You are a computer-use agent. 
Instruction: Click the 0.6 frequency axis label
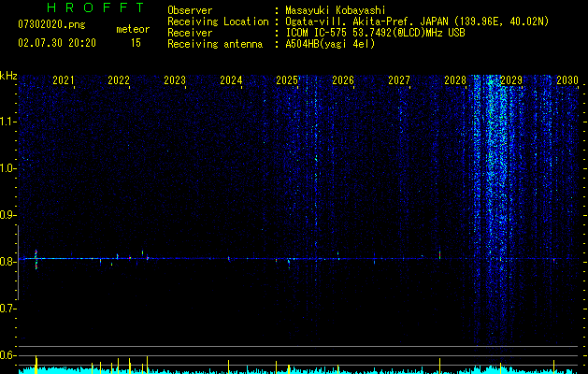coord(7,355)
